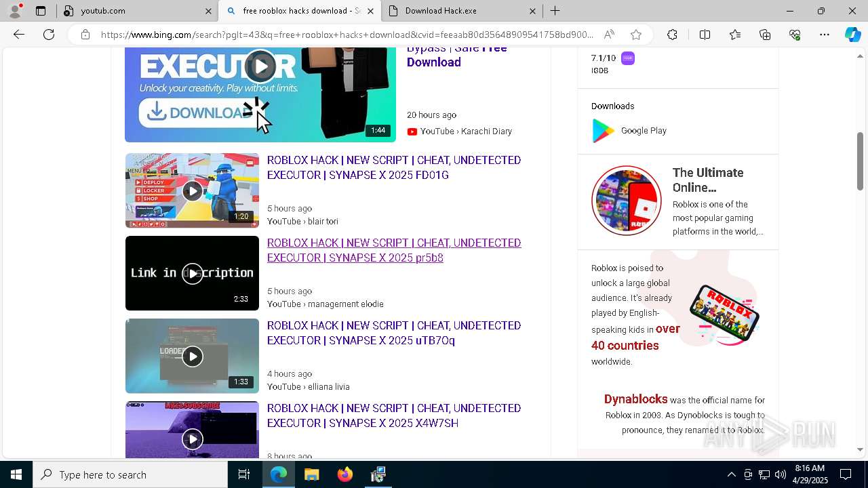This screenshot has height=488, width=868.
Task: Open network status tray icon
Action: pyautogui.click(x=764, y=474)
